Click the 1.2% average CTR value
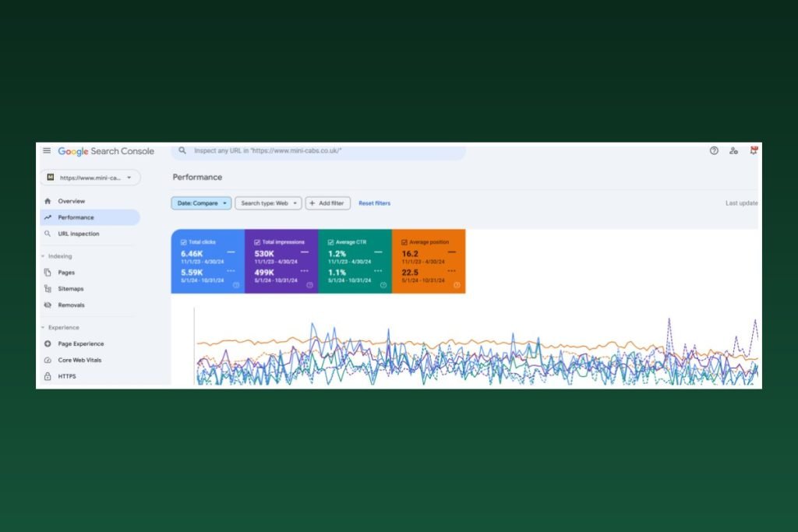 [337, 253]
